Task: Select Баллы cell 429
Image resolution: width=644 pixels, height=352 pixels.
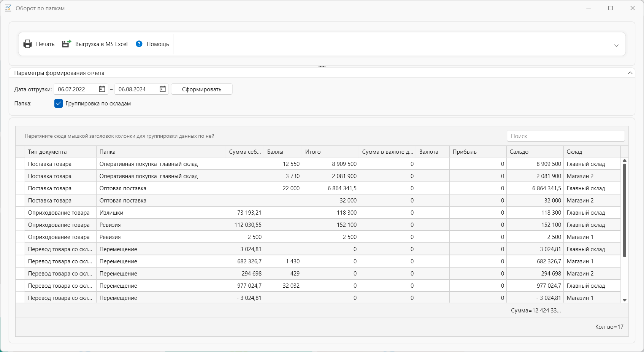Action: pos(283,274)
